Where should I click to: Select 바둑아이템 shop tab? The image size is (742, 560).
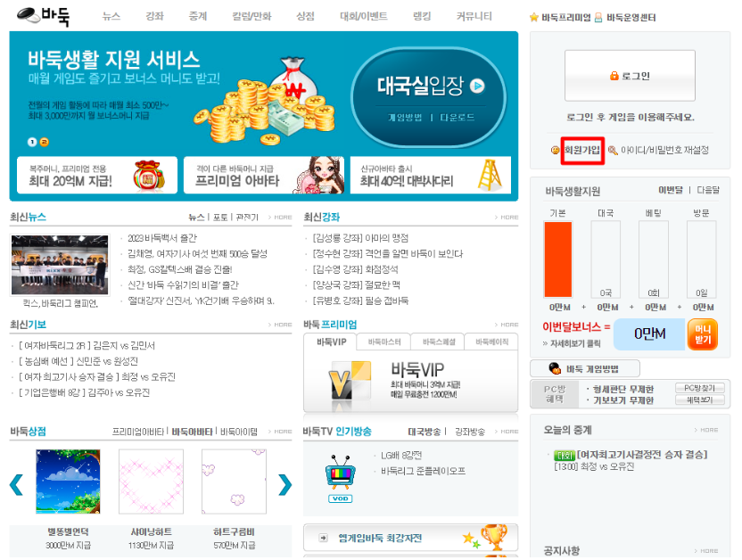click(239, 432)
